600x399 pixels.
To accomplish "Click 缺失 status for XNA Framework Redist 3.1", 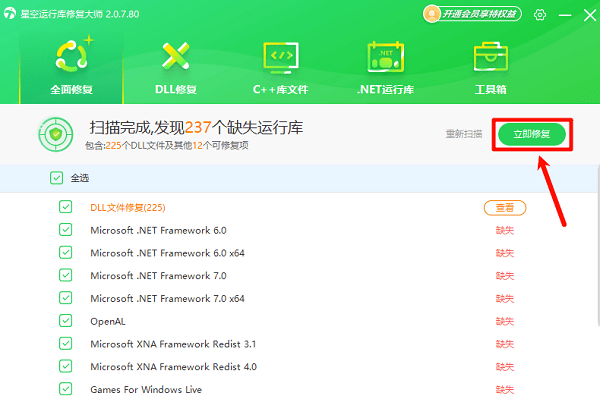I will (x=505, y=344).
